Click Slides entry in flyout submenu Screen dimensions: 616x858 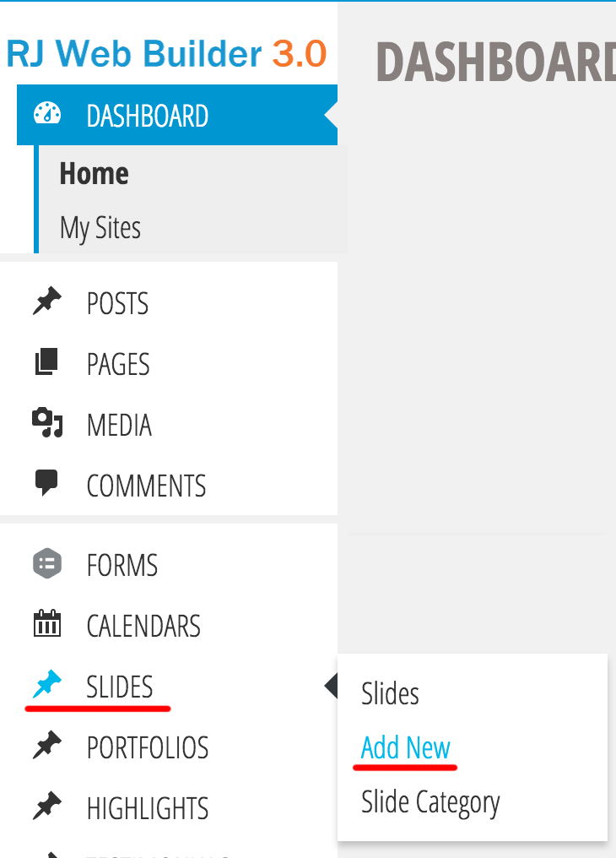click(x=390, y=693)
